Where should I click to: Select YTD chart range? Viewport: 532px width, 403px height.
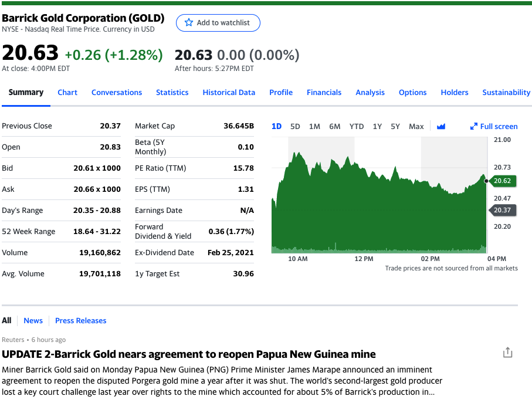pos(357,126)
